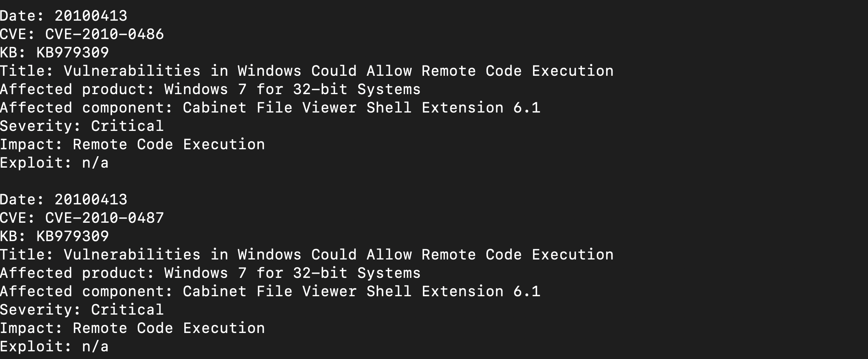This screenshot has height=359, width=868.
Task: Click second Cabinet File Viewer Shell Extension text
Action: [343, 292]
